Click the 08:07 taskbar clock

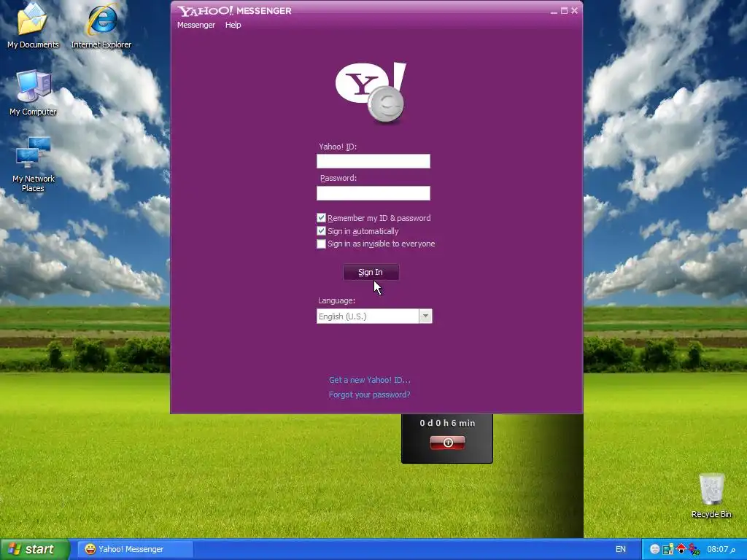coord(720,549)
